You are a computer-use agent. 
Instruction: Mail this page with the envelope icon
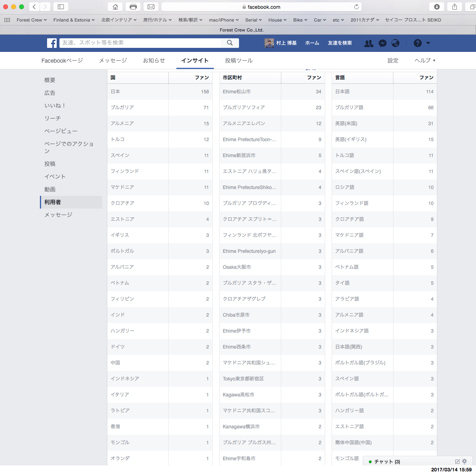click(151, 7)
